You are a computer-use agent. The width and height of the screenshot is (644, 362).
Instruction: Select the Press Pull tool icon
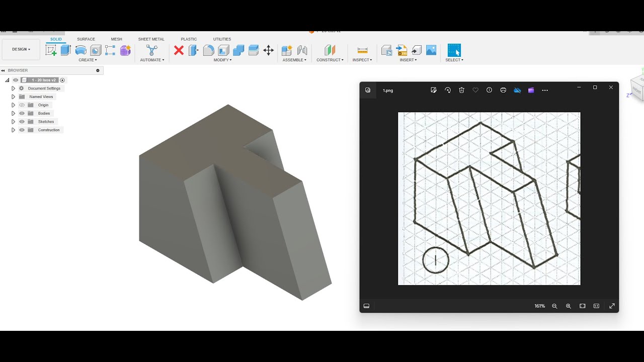tap(194, 50)
